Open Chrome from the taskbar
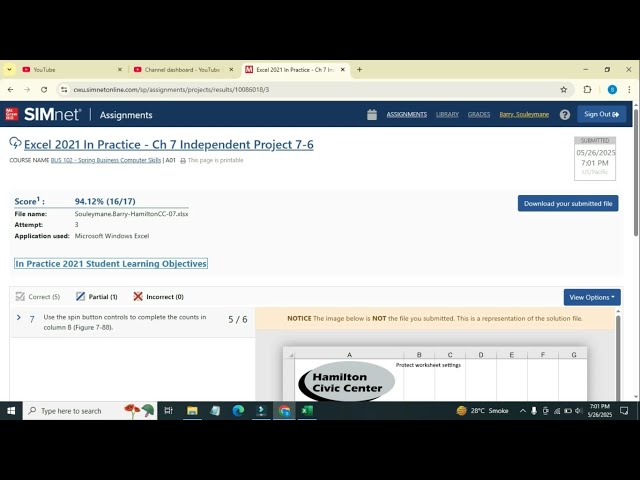 point(284,411)
